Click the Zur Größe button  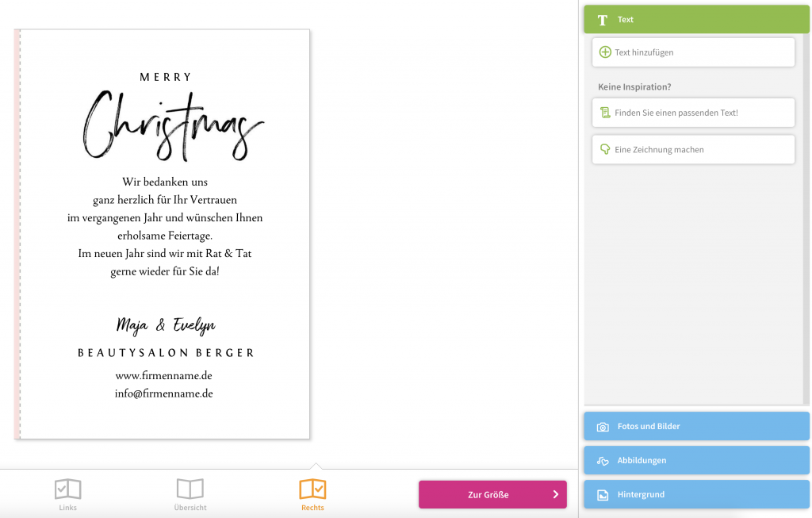point(492,494)
